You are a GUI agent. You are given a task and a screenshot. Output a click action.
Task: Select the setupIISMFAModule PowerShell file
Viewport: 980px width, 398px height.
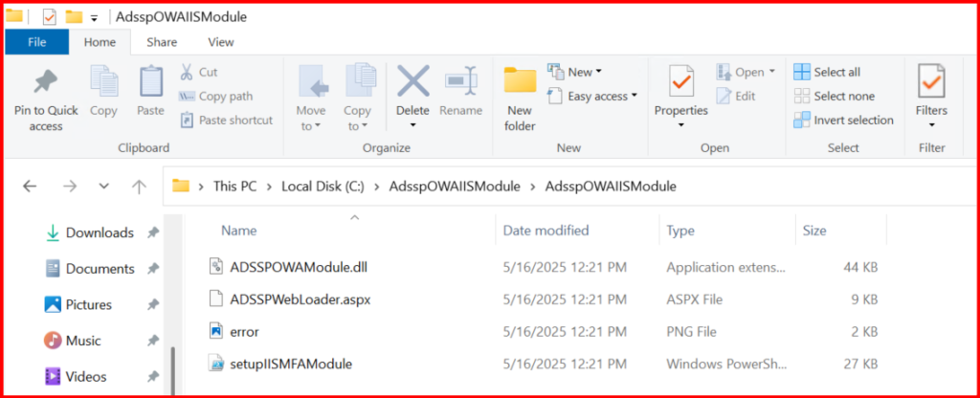tap(291, 364)
